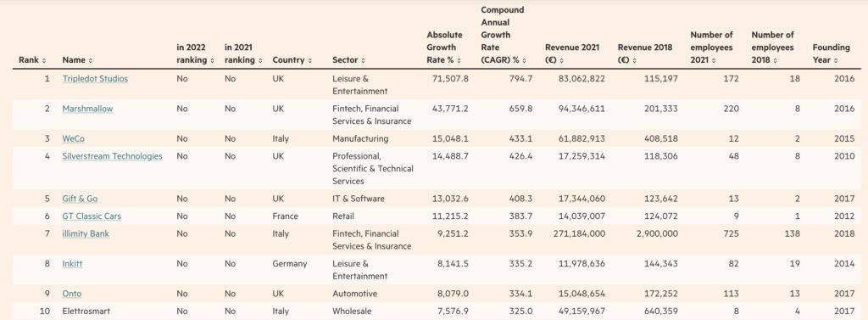Sort the Sector column
The image size is (868, 320).
click(x=363, y=60)
